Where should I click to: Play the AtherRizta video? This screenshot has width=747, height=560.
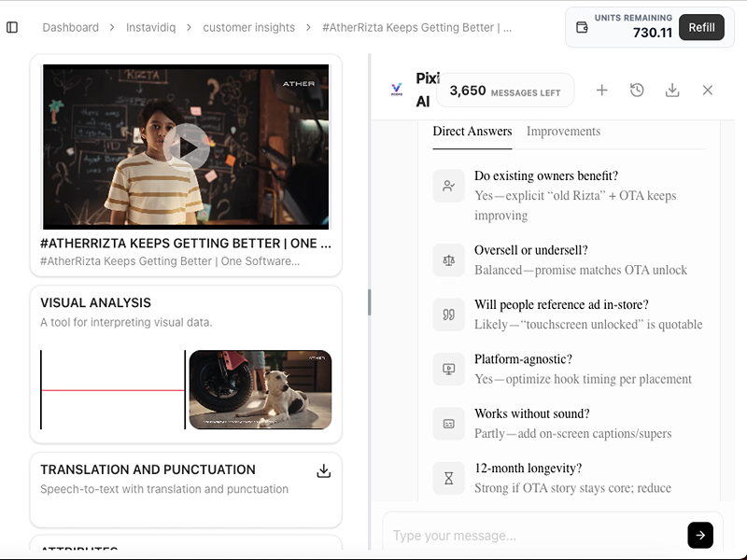(185, 146)
